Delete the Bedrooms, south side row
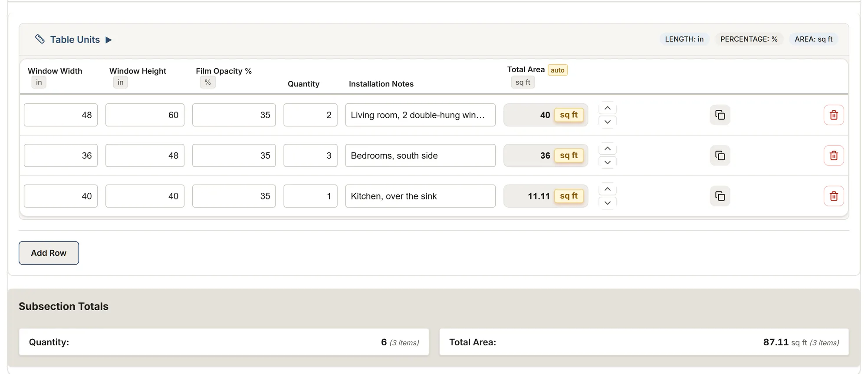Image resolution: width=868 pixels, height=374 pixels. [834, 156]
